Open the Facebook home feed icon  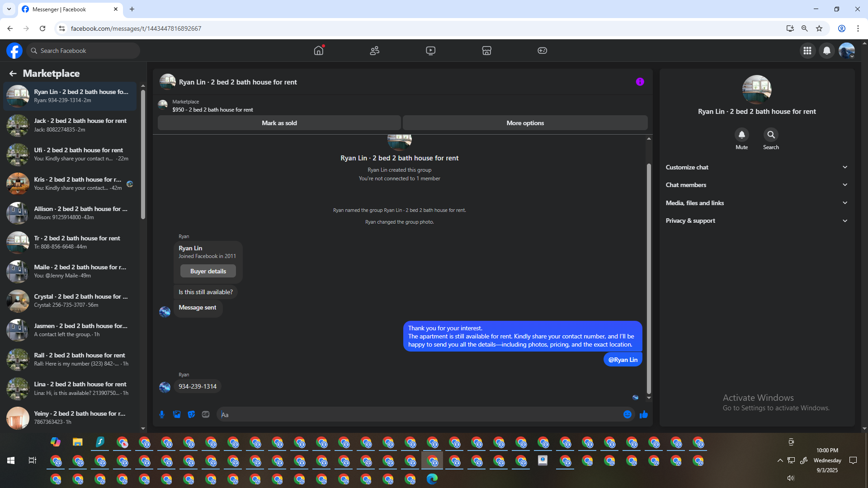319,51
